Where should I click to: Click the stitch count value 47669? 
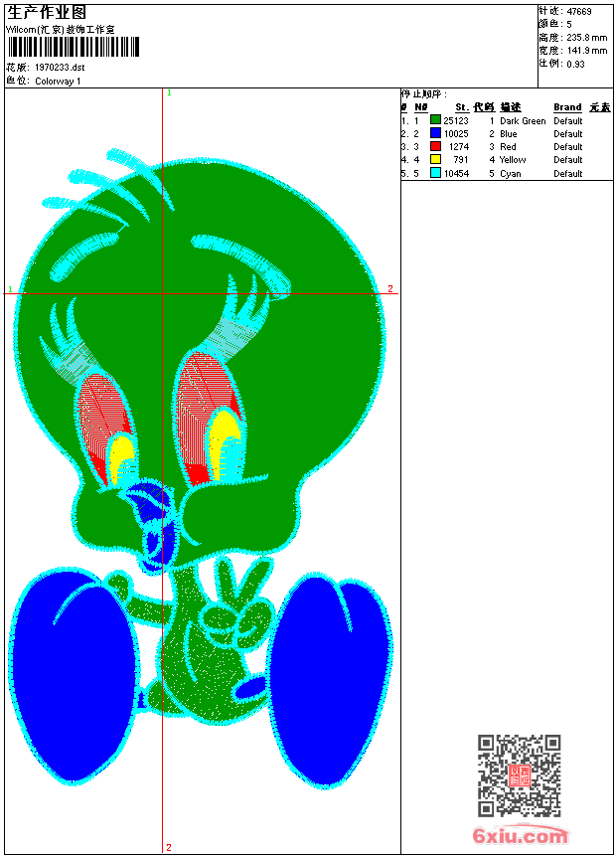[x=579, y=12]
